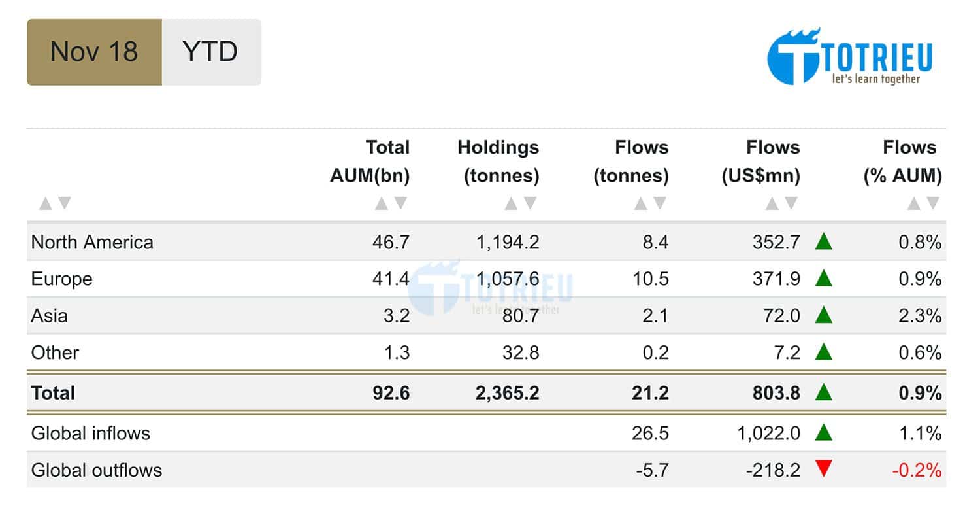Viewport: 980px width, 514px height.
Task: Click the Flows (US$mn) column header
Action: coord(760,162)
